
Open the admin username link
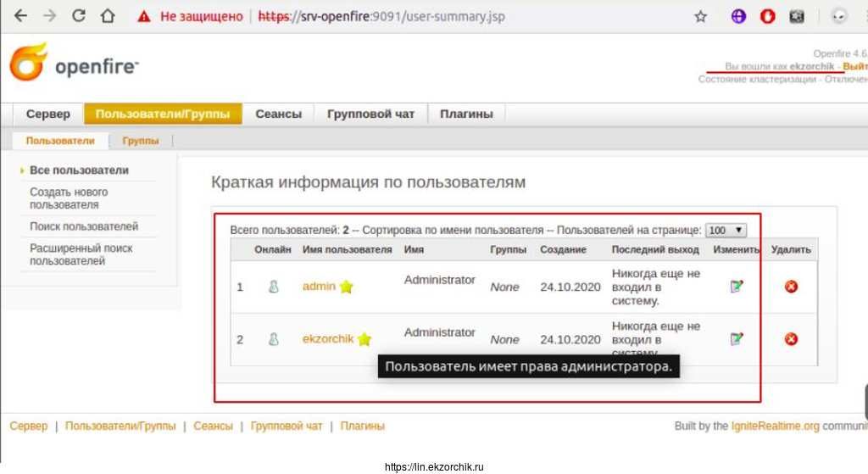click(319, 287)
